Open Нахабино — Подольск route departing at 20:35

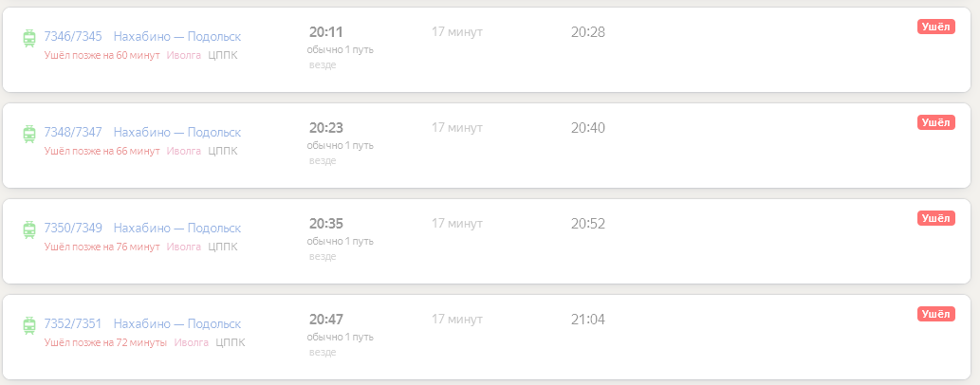pyautogui.click(x=177, y=229)
